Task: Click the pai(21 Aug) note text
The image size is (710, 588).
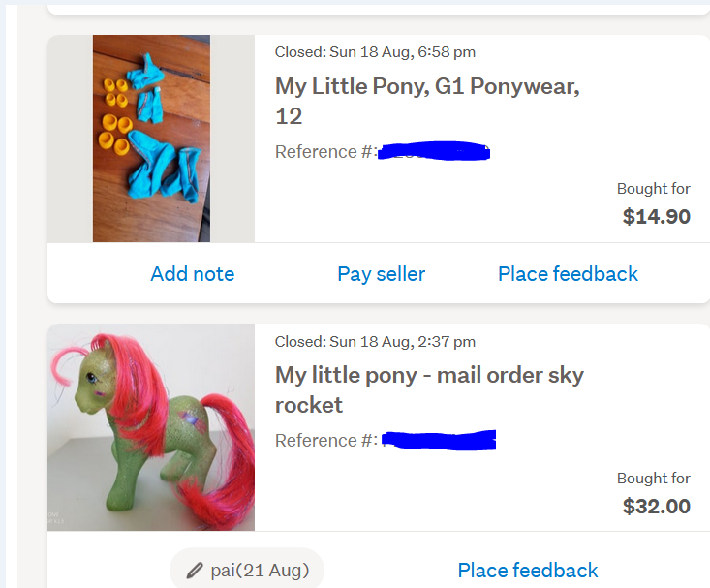Action: pyautogui.click(x=260, y=571)
